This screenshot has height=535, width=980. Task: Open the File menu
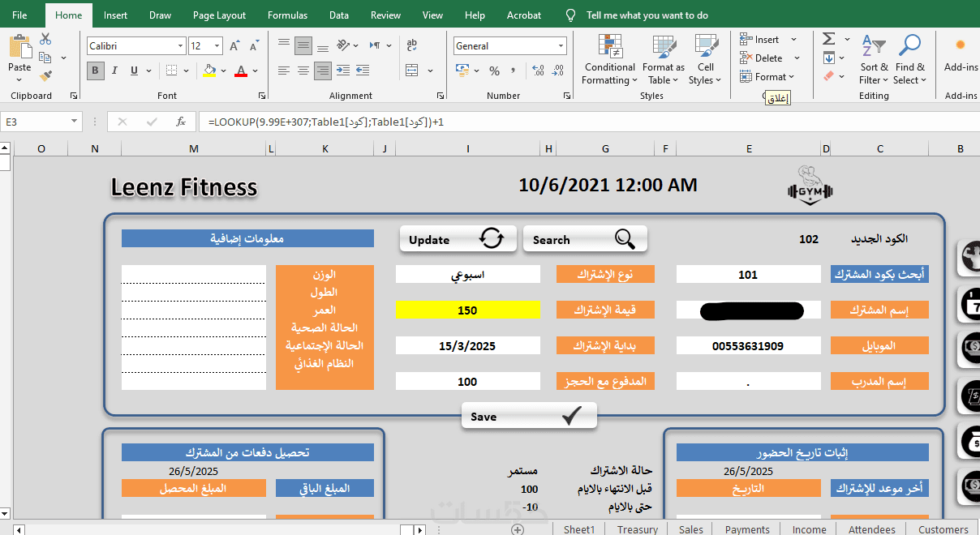coord(19,15)
